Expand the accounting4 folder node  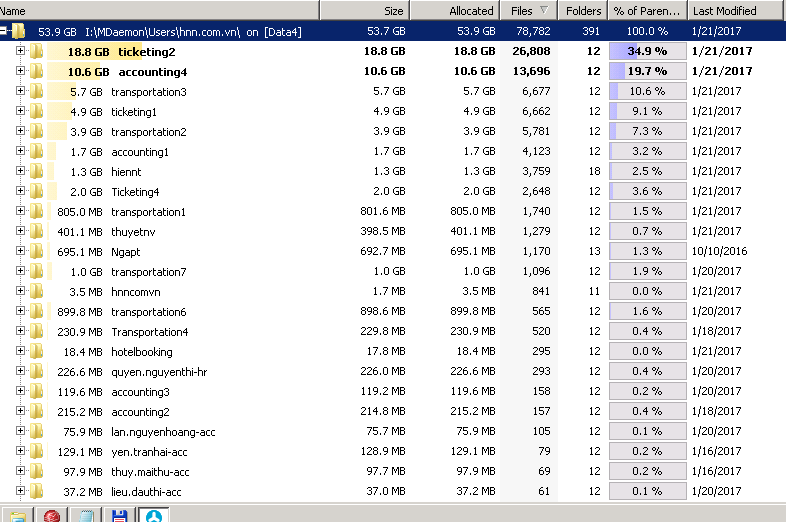(x=20, y=70)
